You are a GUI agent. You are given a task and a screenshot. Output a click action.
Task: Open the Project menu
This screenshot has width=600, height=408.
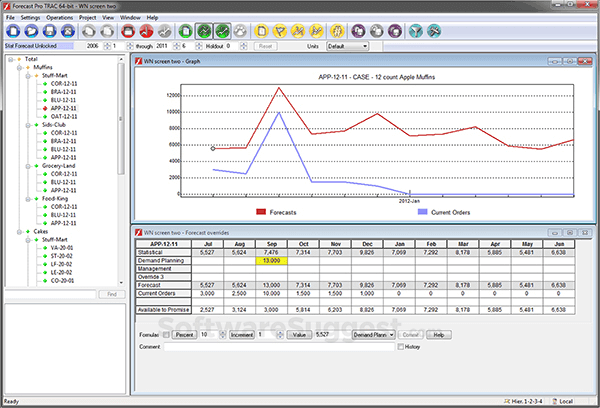(87, 18)
